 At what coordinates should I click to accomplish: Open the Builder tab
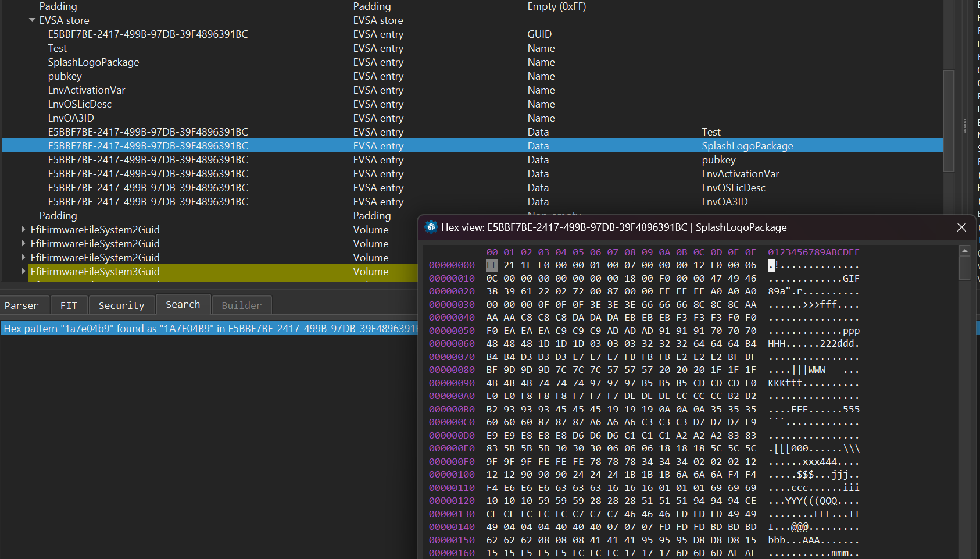242,305
